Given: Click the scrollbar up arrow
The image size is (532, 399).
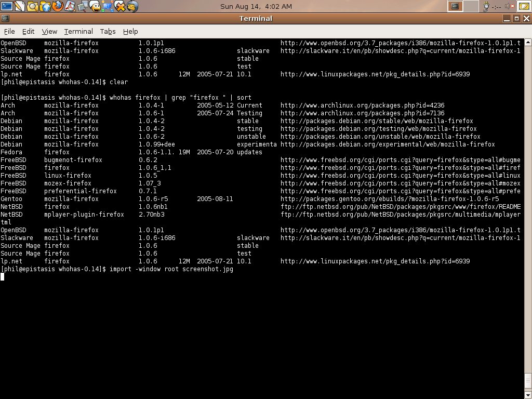Looking at the screenshot, I should coord(528,43).
